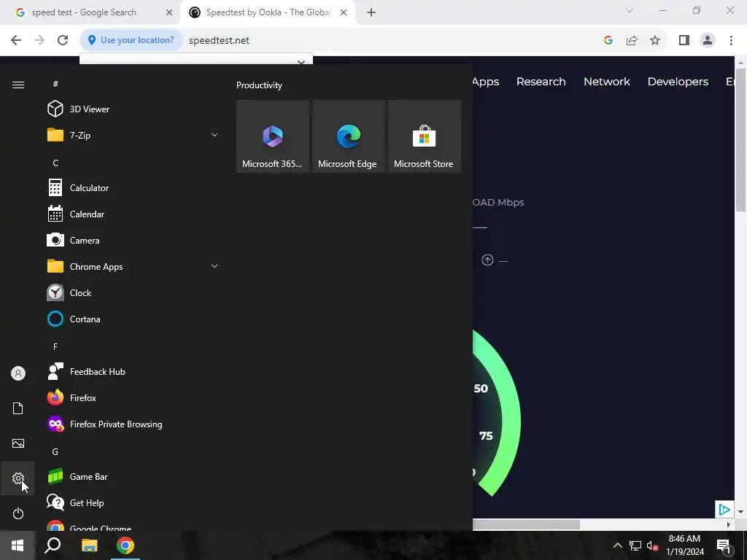
Task: Click the taskbar clock and date
Action: click(x=684, y=545)
